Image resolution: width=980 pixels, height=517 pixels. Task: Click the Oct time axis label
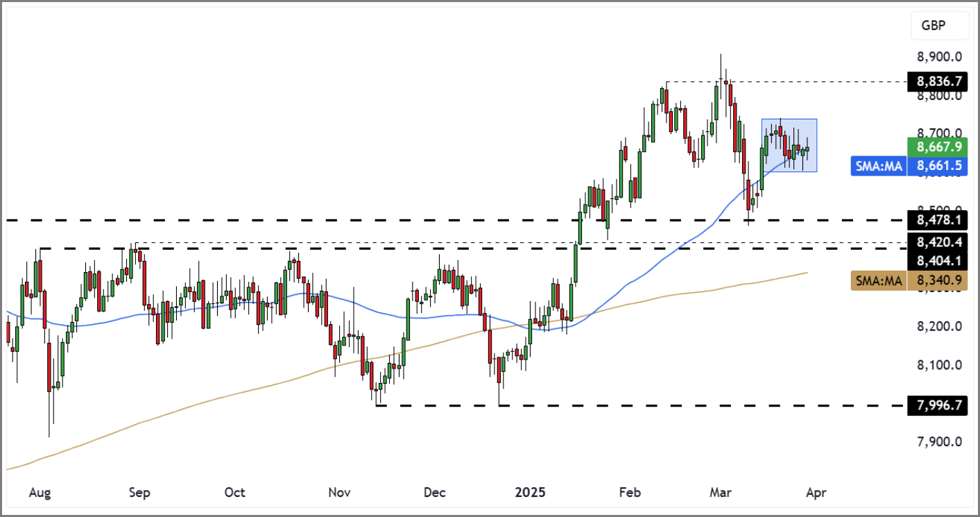pos(235,493)
